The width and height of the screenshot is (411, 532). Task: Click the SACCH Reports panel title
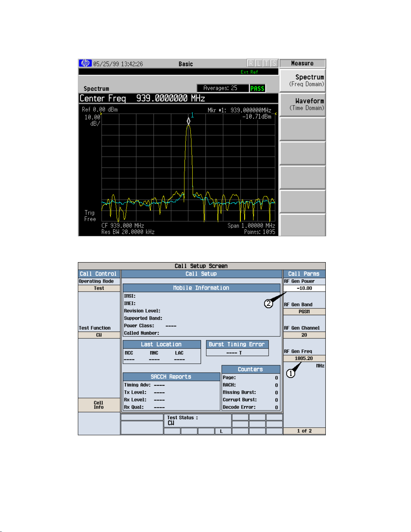tap(171, 377)
